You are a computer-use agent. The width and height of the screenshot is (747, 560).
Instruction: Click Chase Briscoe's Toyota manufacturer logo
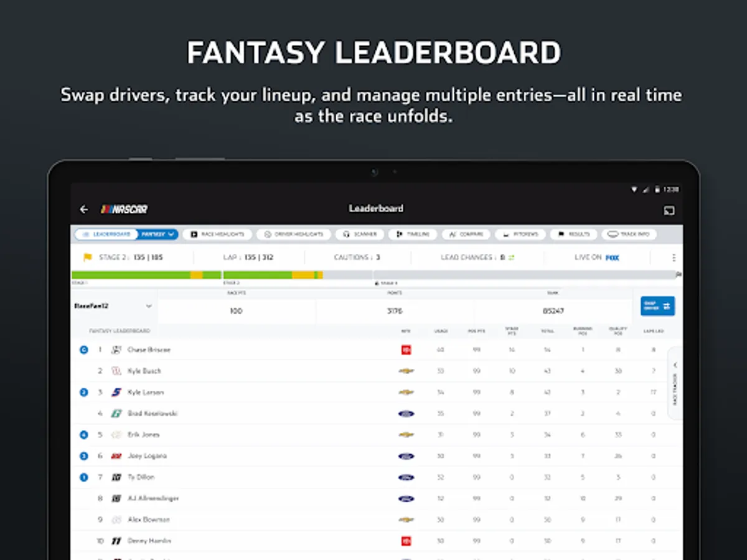(406, 350)
